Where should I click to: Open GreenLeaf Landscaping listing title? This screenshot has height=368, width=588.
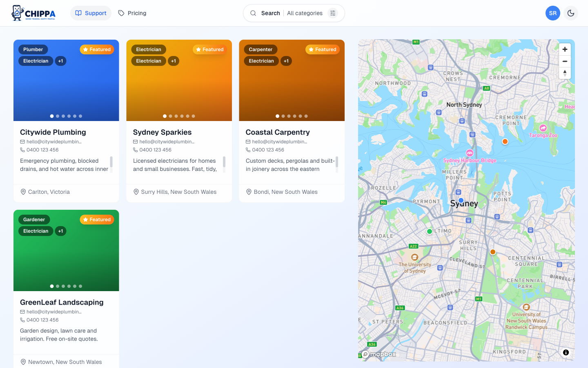(62, 302)
